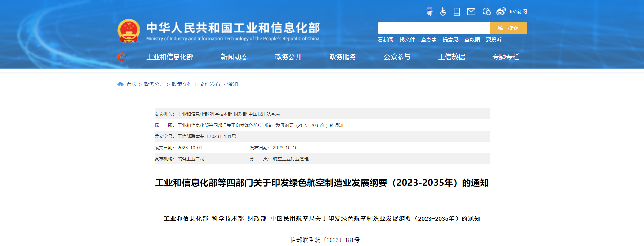Open the mobile phone version icon
This screenshot has height=246, width=644.
[x=457, y=12]
